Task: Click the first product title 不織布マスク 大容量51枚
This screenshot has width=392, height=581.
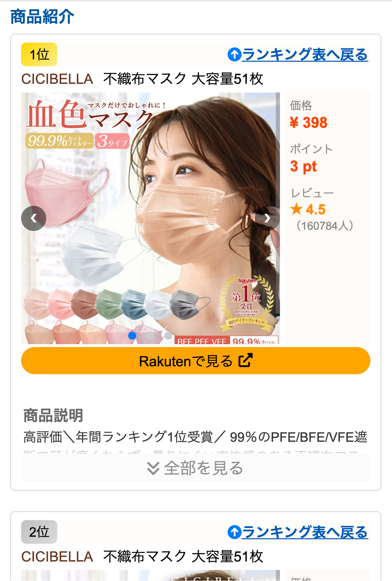Action: click(183, 79)
